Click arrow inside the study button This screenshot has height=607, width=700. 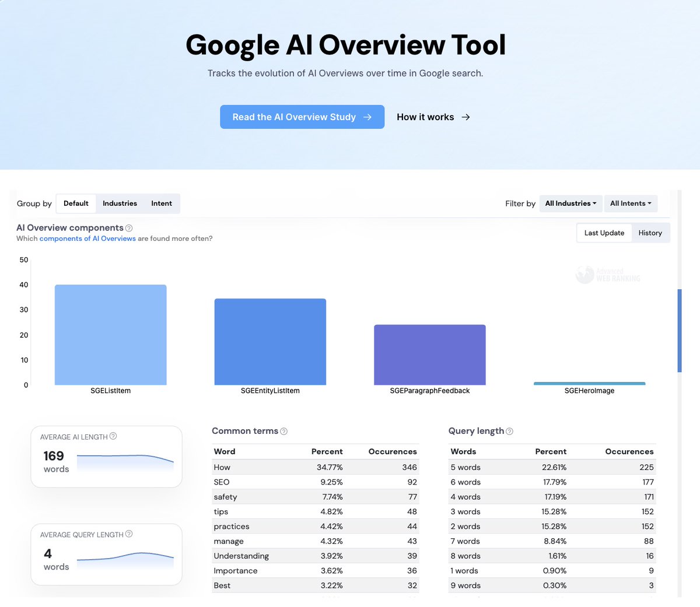[x=368, y=117]
